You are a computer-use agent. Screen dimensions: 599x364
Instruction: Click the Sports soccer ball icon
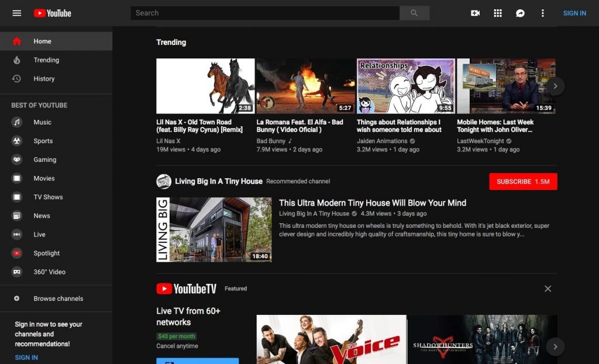(17, 141)
